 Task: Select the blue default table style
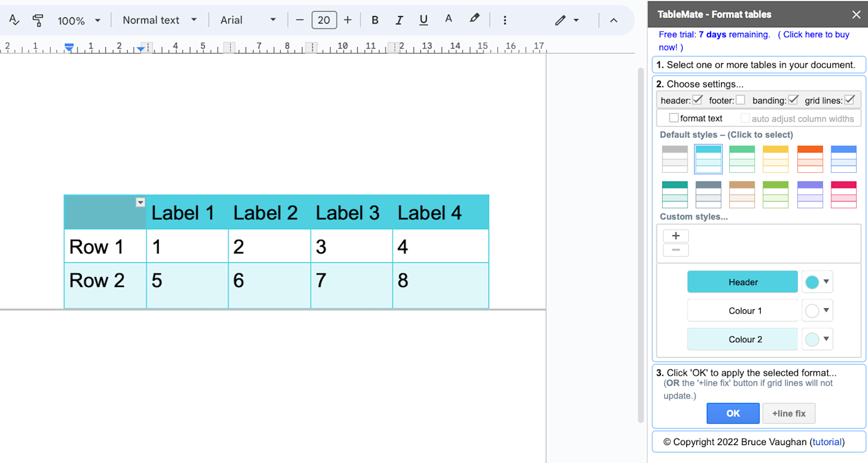843,159
